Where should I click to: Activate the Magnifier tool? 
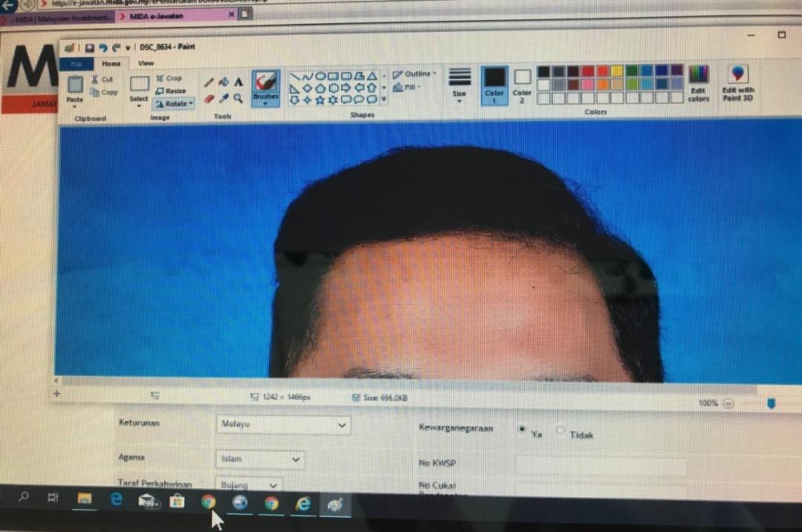coord(238,98)
